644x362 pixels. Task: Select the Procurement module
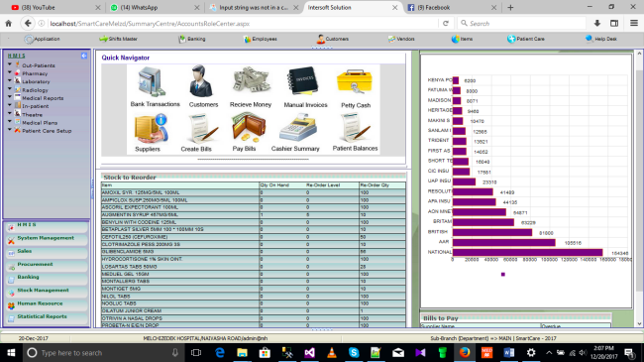tap(47, 266)
